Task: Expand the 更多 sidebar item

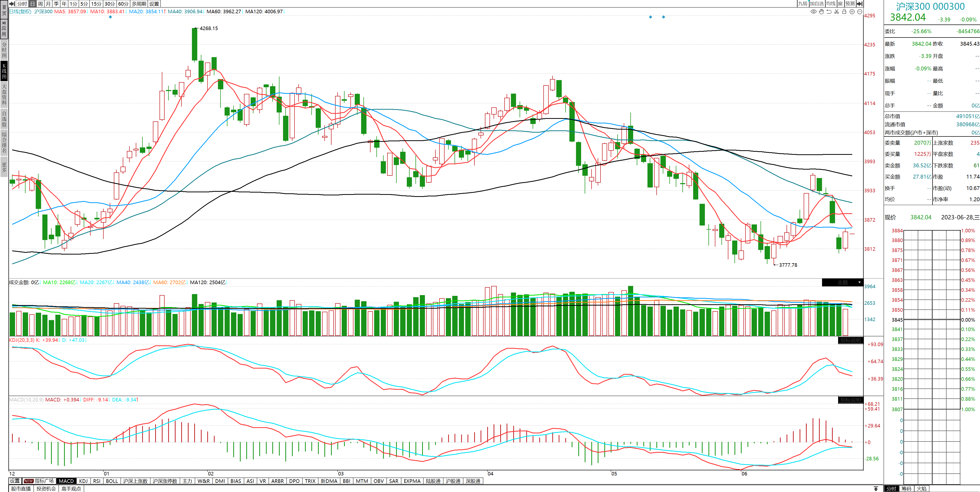Action: tap(4, 167)
